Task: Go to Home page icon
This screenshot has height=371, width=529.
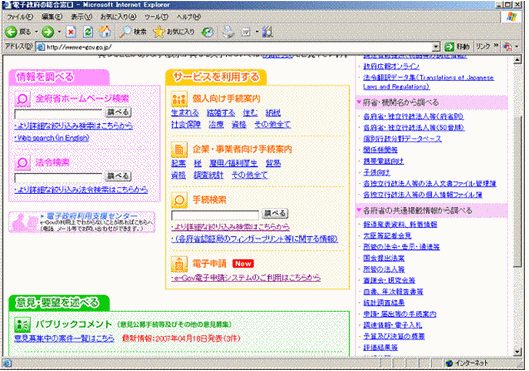Action: click(x=105, y=32)
